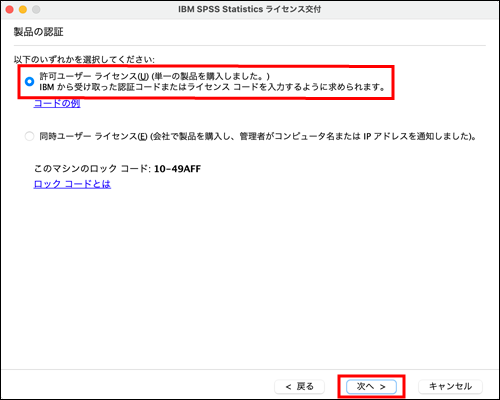Minimize the window with the yellow button
This screenshot has width=500, height=400.
pyautogui.click(x=23, y=10)
